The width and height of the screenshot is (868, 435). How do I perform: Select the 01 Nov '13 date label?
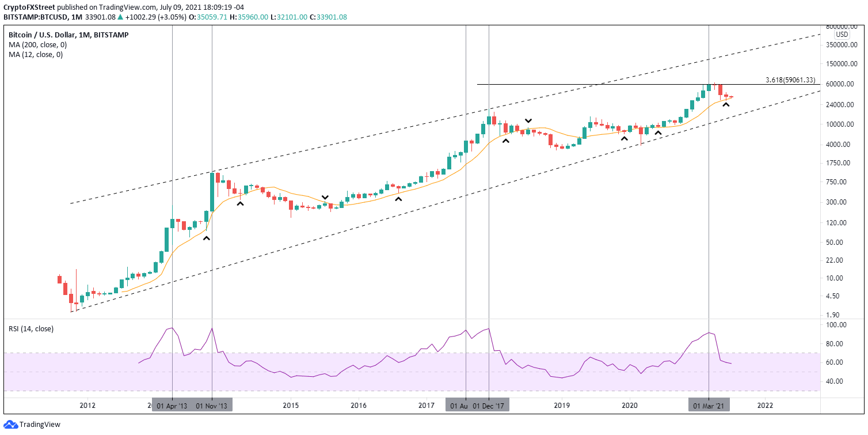click(x=212, y=406)
